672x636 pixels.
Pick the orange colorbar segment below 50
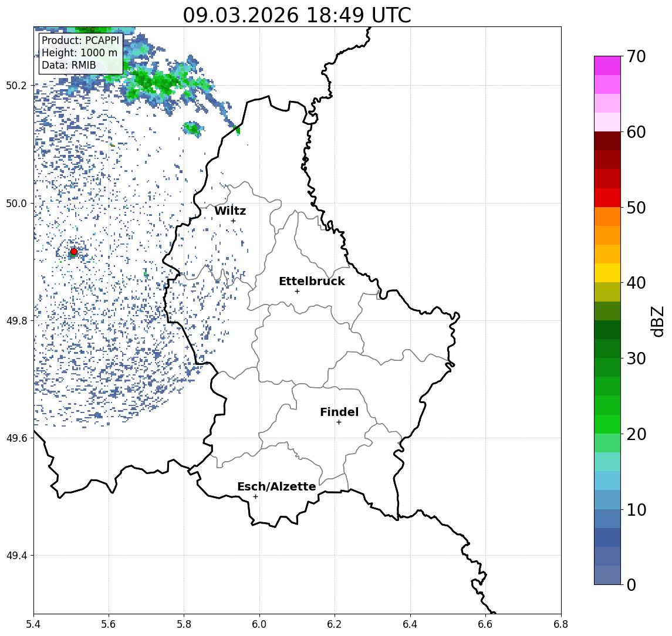tap(607, 216)
